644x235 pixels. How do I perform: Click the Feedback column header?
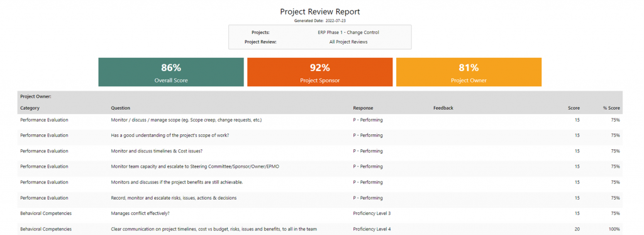click(443, 108)
